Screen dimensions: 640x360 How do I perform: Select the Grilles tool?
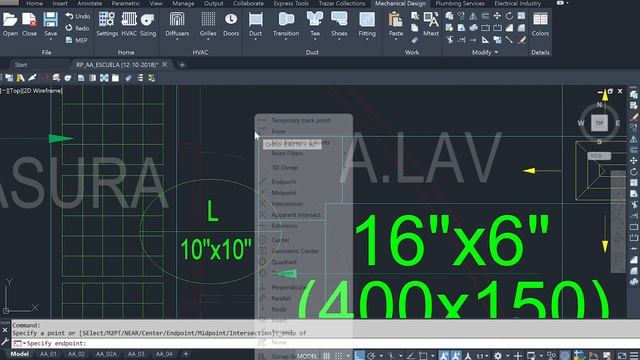coord(208,23)
